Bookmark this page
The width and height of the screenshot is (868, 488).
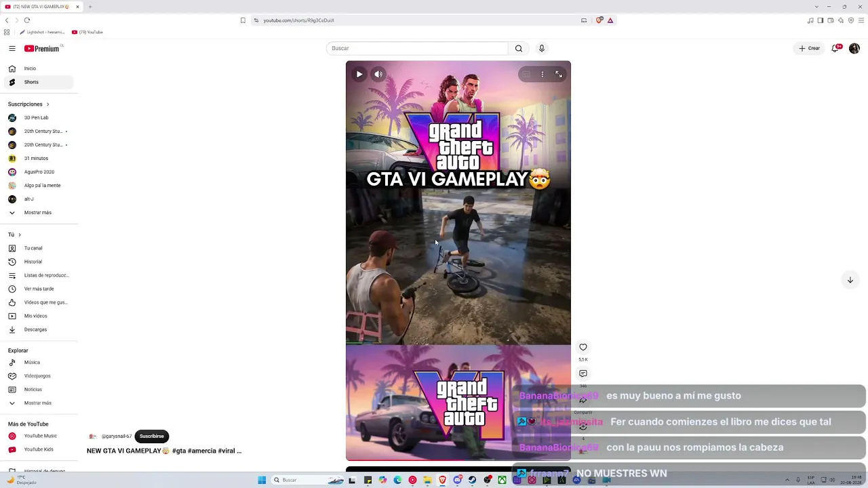click(243, 20)
